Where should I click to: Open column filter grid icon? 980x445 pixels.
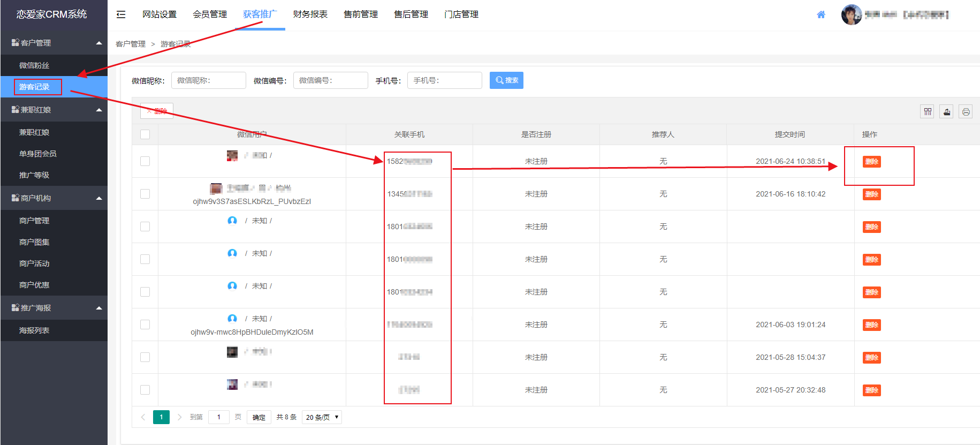pyautogui.click(x=928, y=111)
